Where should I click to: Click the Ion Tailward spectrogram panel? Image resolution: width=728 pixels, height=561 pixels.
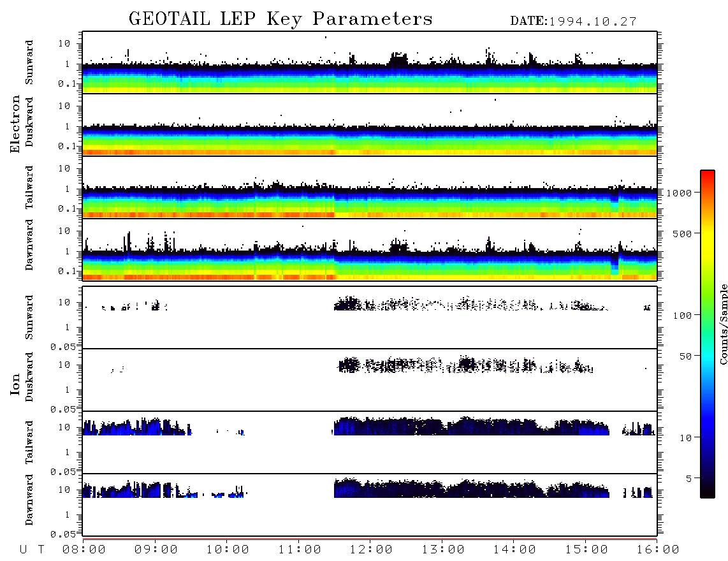click(370, 442)
